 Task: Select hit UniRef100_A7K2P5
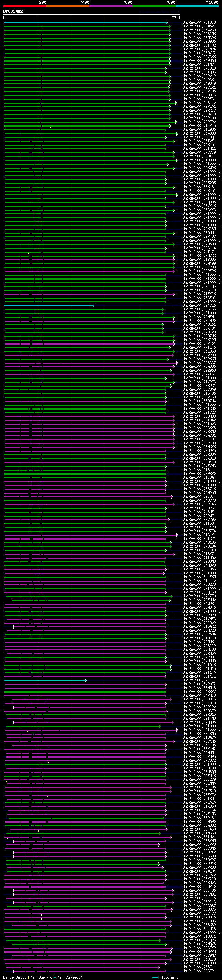tap(199, 340)
